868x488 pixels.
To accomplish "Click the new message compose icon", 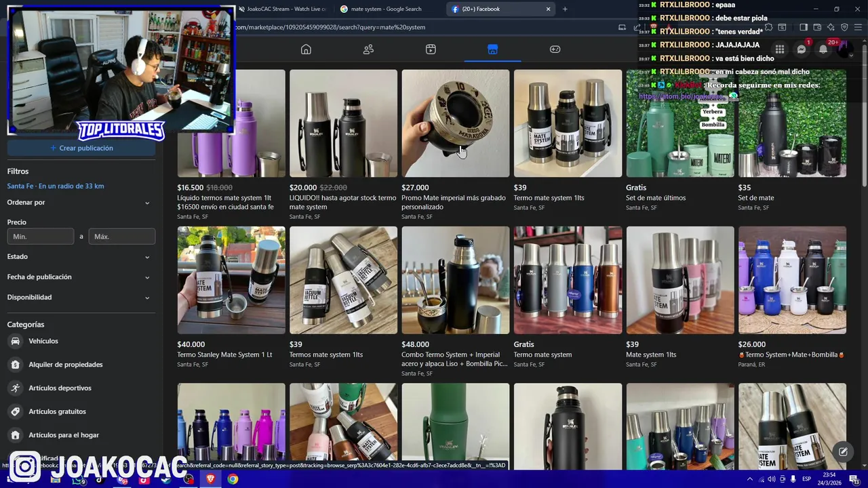I will pos(843,451).
